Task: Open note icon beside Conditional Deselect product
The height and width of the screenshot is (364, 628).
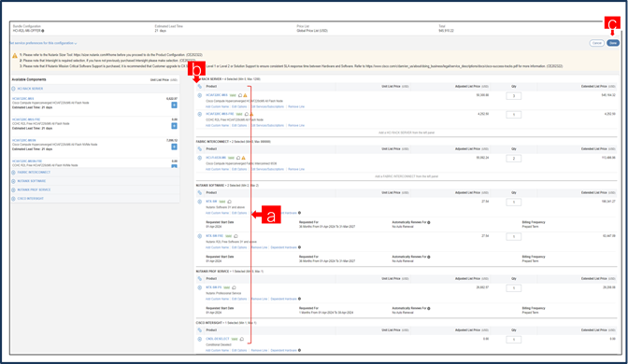Action: pyautogui.click(x=241, y=339)
